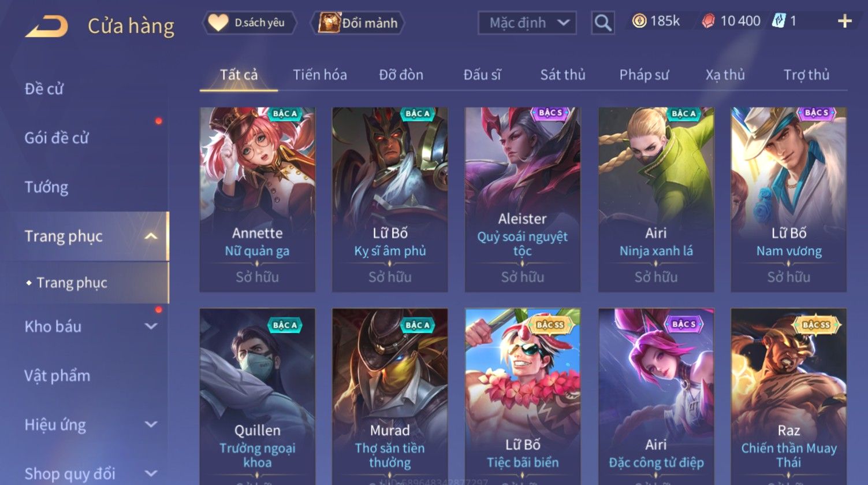Open Tướng in the sidebar
The height and width of the screenshot is (485, 868).
click(x=46, y=187)
